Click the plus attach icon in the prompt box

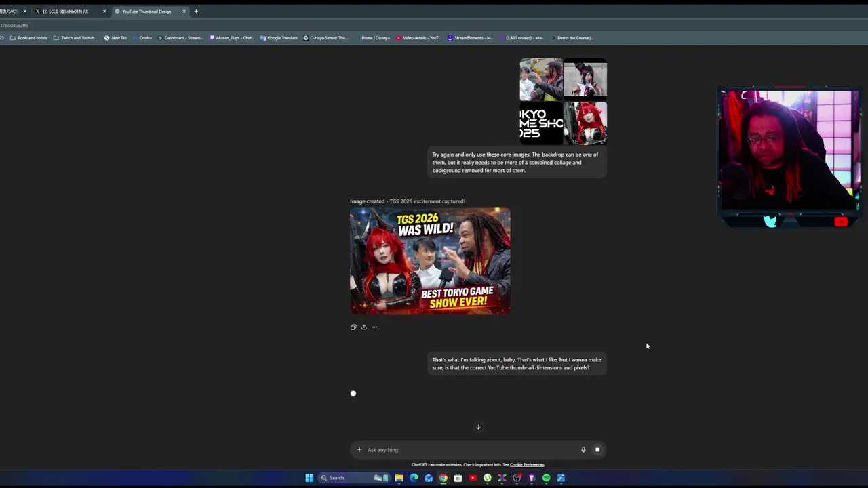pos(359,449)
